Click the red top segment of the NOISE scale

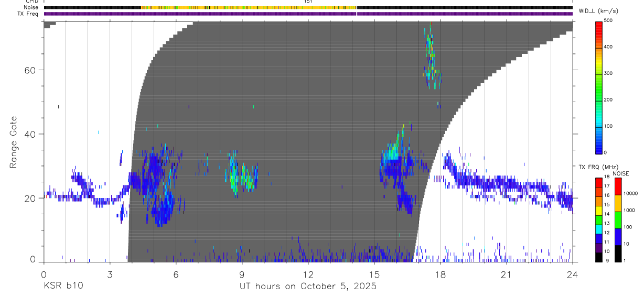point(617,186)
